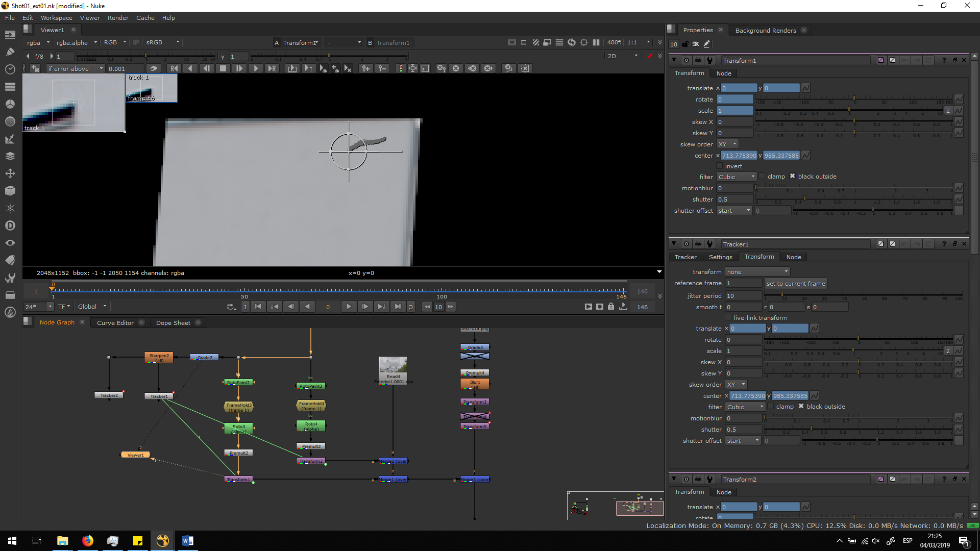Screen dimensions: 980x551
Task: Open Tracker1 transform none dropdown
Action: [x=757, y=272]
